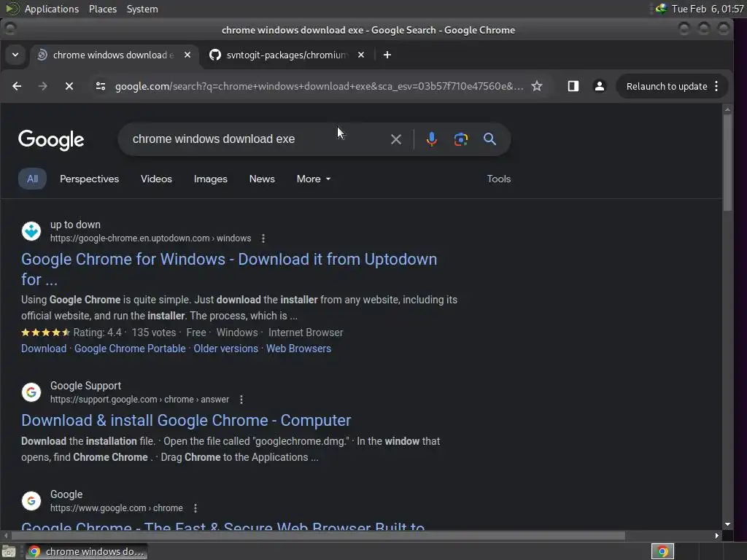
Task: Show All search results
Action: point(32,179)
